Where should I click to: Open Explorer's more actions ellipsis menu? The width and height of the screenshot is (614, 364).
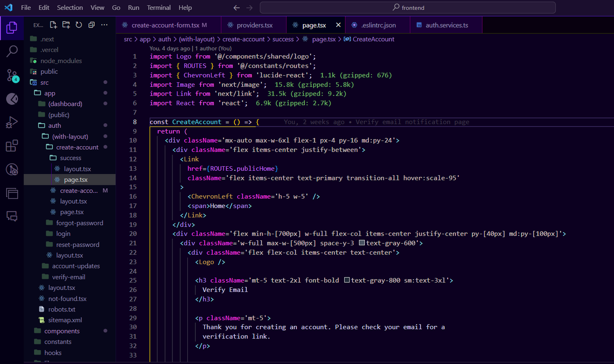click(104, 25)
